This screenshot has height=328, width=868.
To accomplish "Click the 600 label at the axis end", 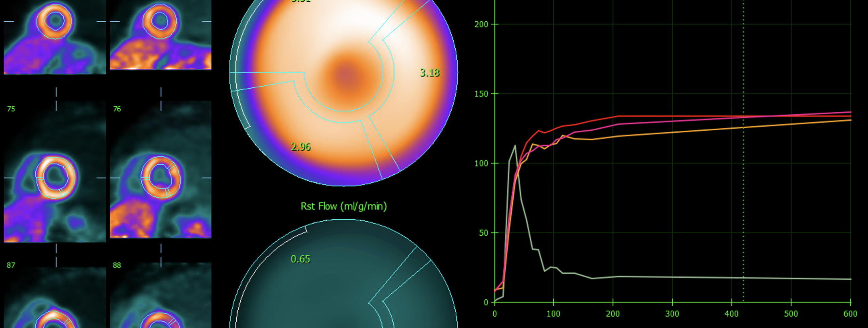I will pos(850,314).
